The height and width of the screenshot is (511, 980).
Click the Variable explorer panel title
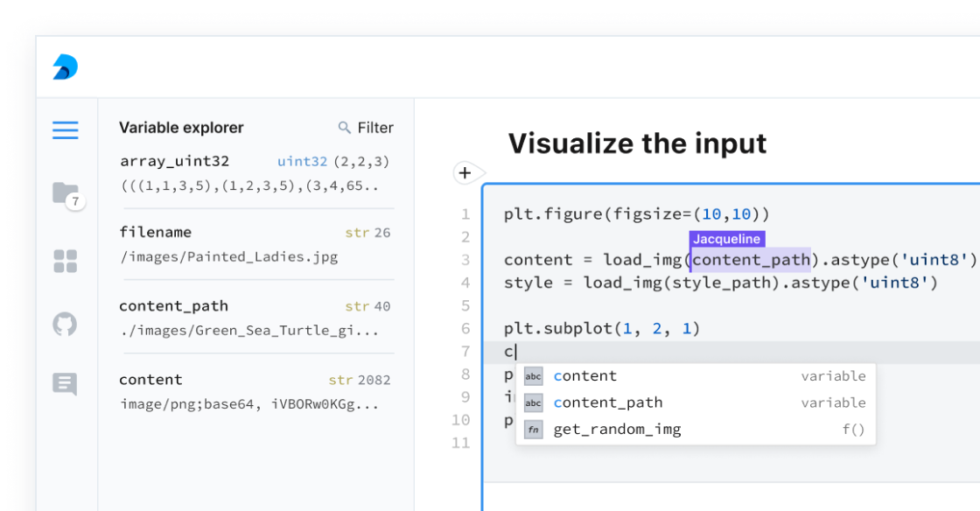tap(181, 128)
